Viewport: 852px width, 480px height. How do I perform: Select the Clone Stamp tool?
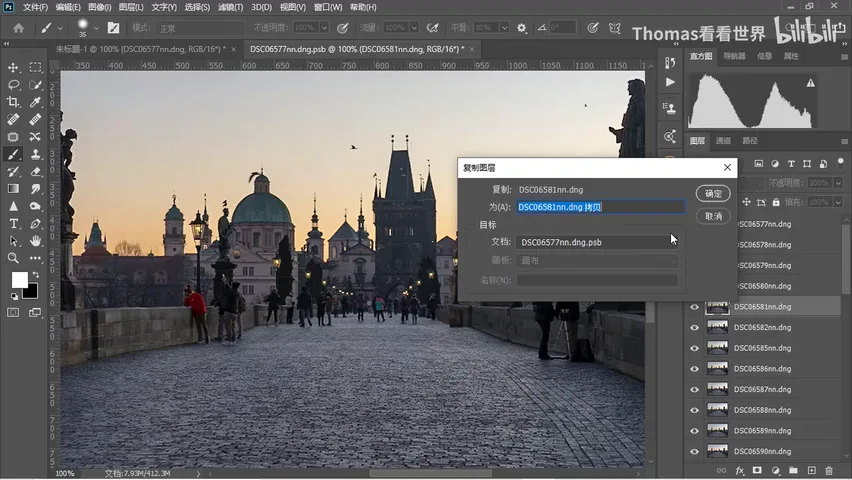(35, 154)
